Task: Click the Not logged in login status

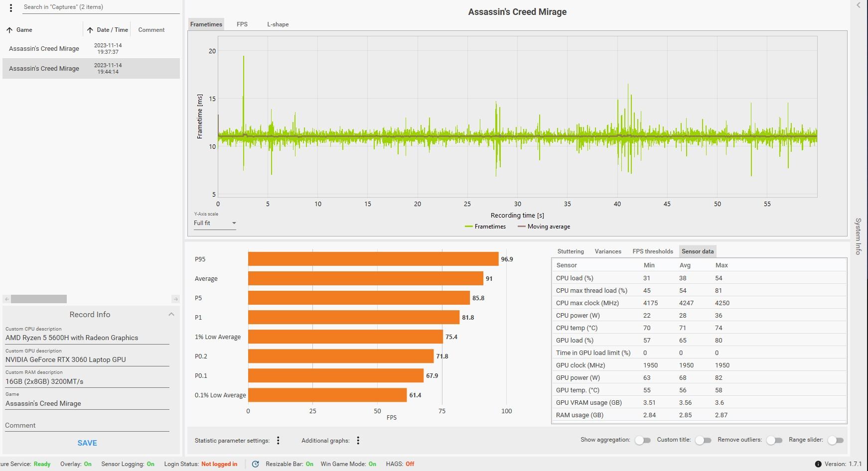Action: [219, 464]
